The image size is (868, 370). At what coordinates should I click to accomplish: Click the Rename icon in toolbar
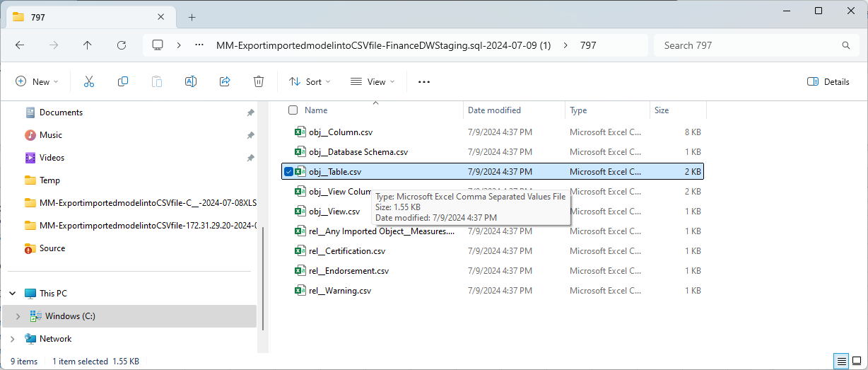190,81
